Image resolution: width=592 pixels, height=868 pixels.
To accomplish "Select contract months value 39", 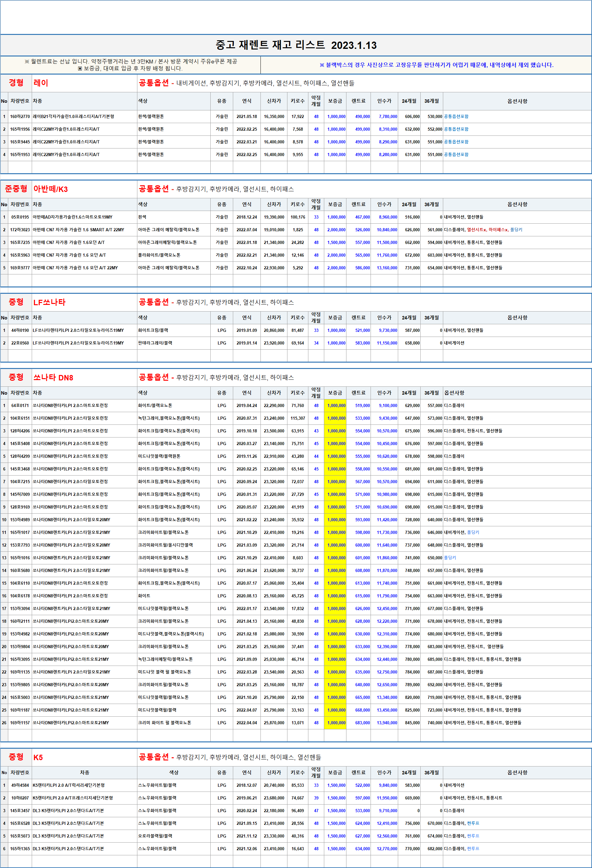I will [316, 798].
